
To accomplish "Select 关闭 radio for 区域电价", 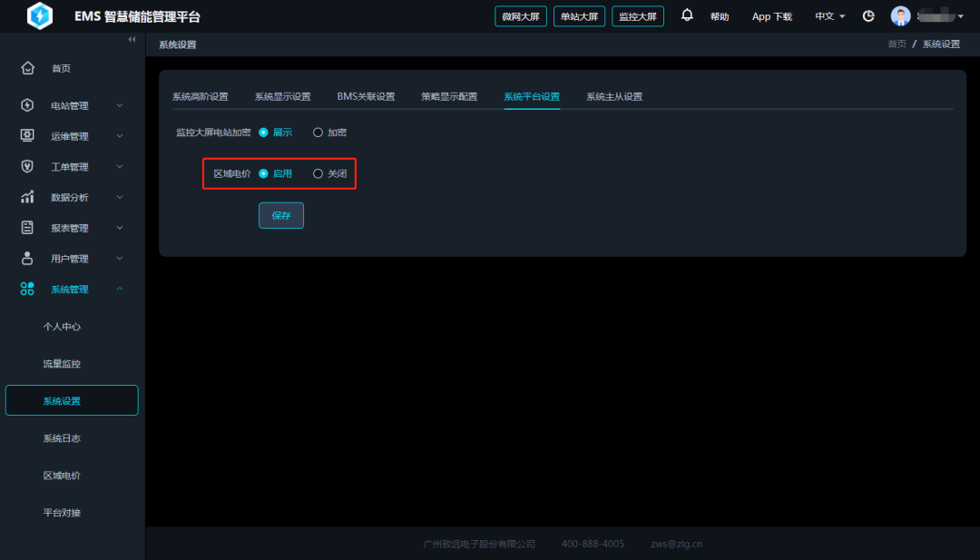I will pos(318,173).
